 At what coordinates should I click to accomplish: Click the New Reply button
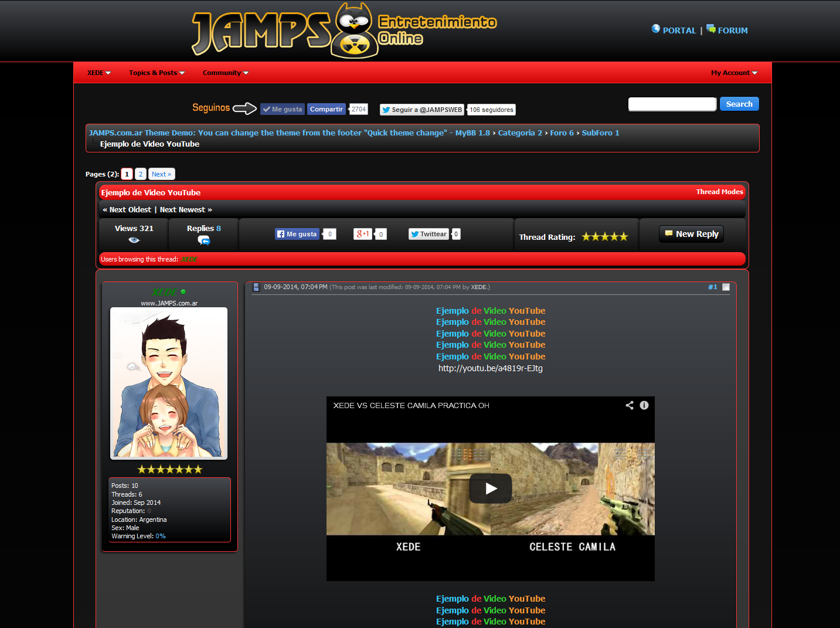click(x=692, y=234)
